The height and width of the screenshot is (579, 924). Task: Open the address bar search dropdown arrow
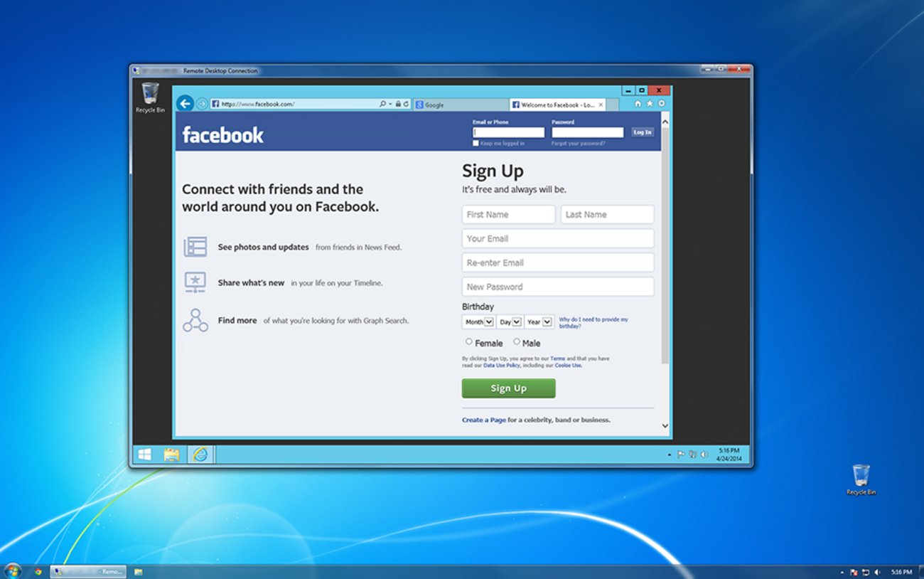[x=390, y=104]
